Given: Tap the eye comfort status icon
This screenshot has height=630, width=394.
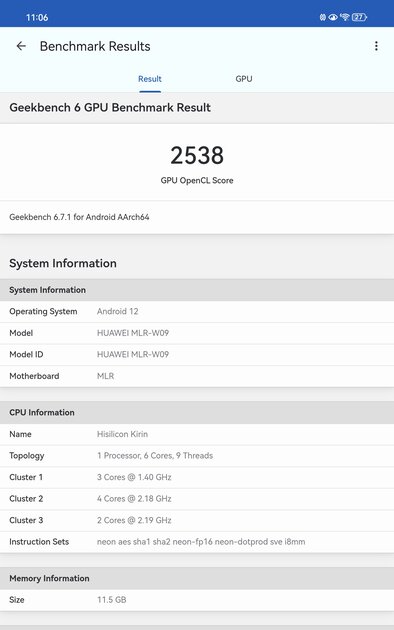Looking at the screenshot, I should point(333,17).
